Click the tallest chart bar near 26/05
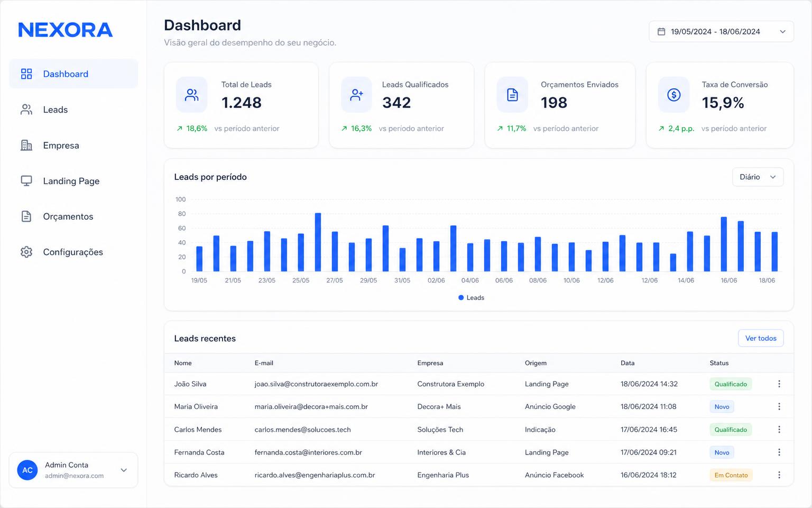 click(318, 242)
